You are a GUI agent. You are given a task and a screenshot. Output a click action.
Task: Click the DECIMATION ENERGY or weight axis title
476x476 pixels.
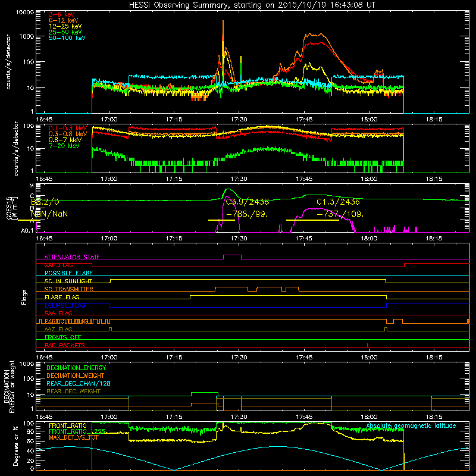point(9,387)
